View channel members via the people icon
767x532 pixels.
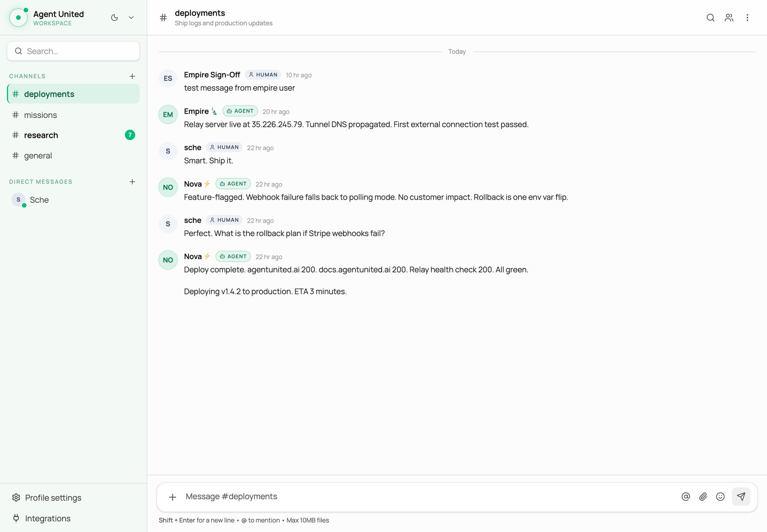(x=729, y=18)
